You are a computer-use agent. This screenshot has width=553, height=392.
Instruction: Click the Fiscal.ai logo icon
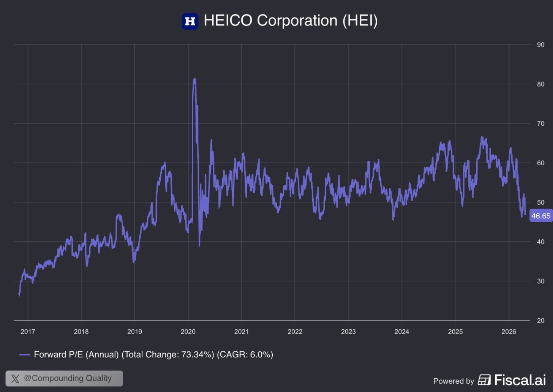click(484, 380)
